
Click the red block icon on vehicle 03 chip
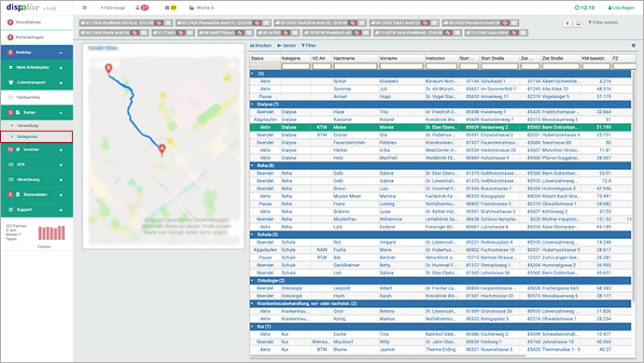[353, 23]
